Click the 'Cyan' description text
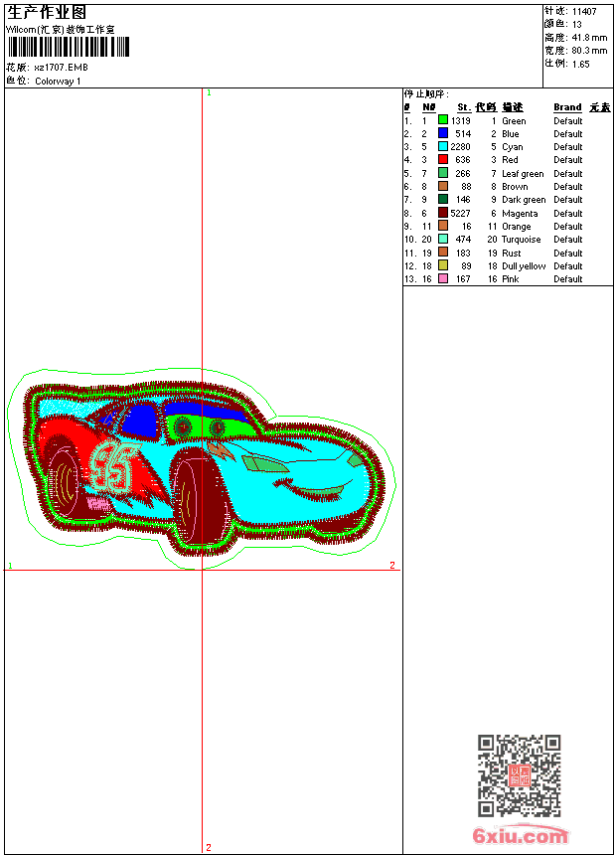Viewport: 616px width, 855px height. [x=512, y=147]
